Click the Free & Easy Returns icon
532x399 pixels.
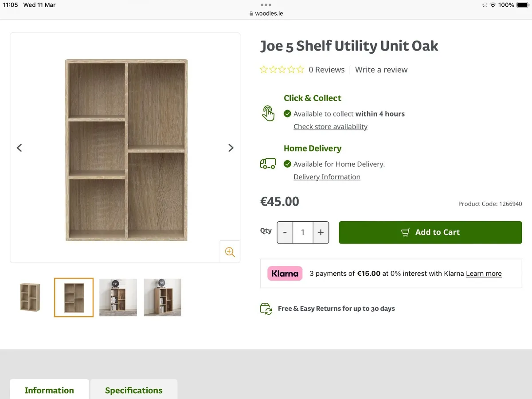point(266,309)
